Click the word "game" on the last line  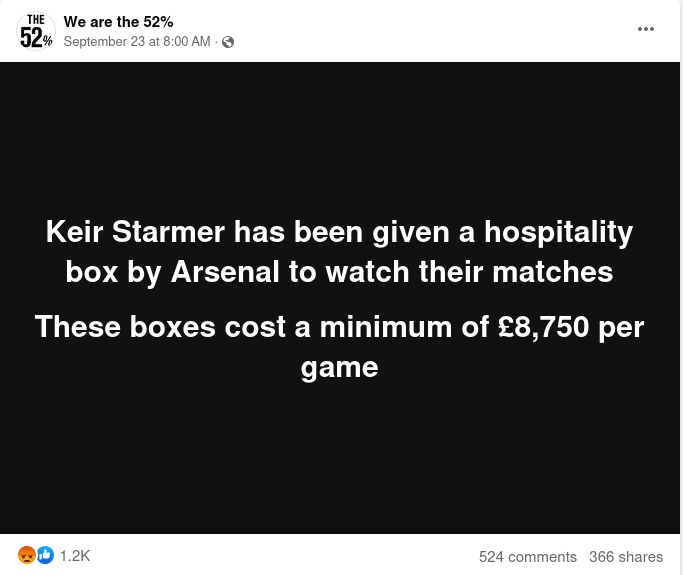click(339, 367)
